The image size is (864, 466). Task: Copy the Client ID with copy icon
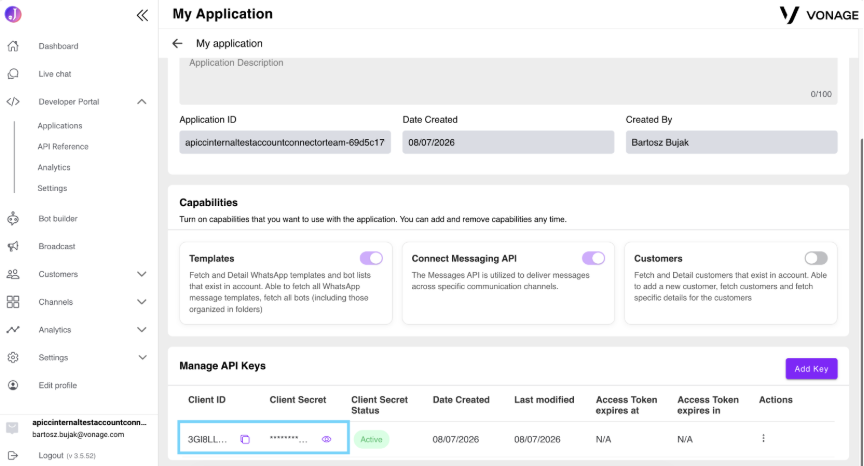[245, 440]
